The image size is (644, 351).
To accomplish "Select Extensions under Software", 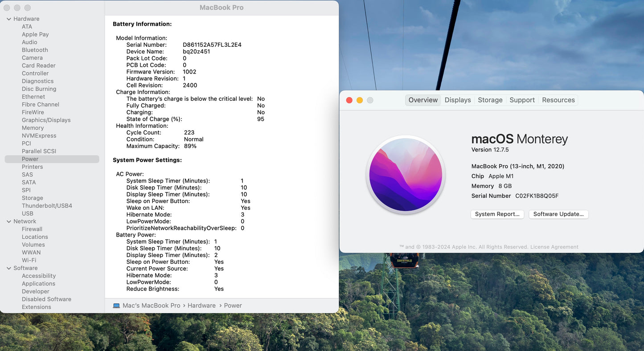I will tap(37, 307).
